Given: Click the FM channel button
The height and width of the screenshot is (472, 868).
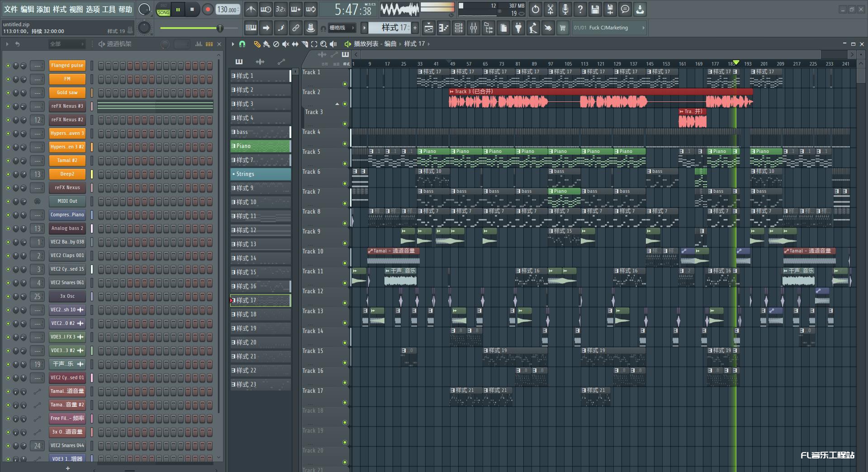Looking at the screenshot, I should pyautogui.click(x=67, y=79).
